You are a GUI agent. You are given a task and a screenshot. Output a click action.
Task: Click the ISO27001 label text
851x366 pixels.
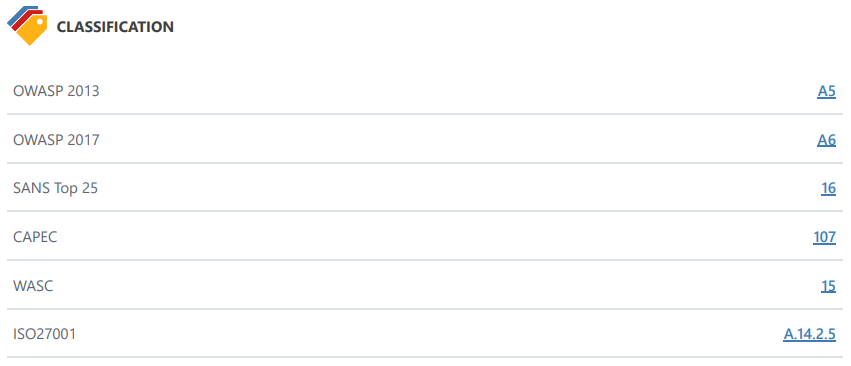click(45, 334)
